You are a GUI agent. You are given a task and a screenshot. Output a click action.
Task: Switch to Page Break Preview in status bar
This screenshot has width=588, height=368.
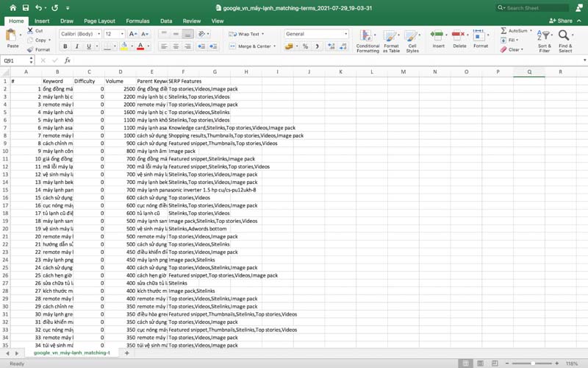[x=495, y=363]
